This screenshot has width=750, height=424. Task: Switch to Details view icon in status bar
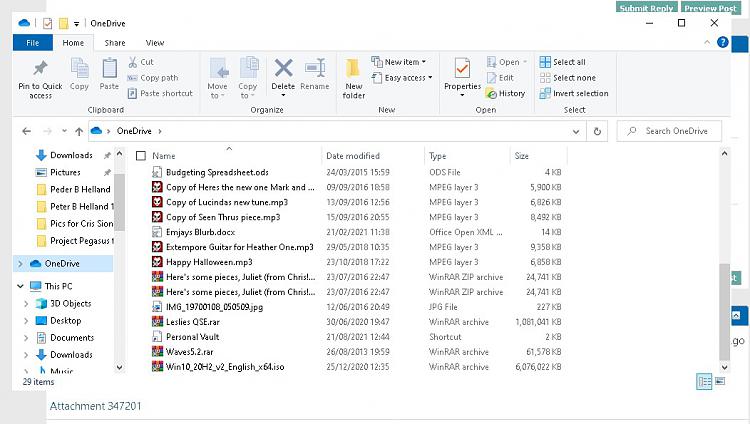pyautogui.click(x=704, y=382)
